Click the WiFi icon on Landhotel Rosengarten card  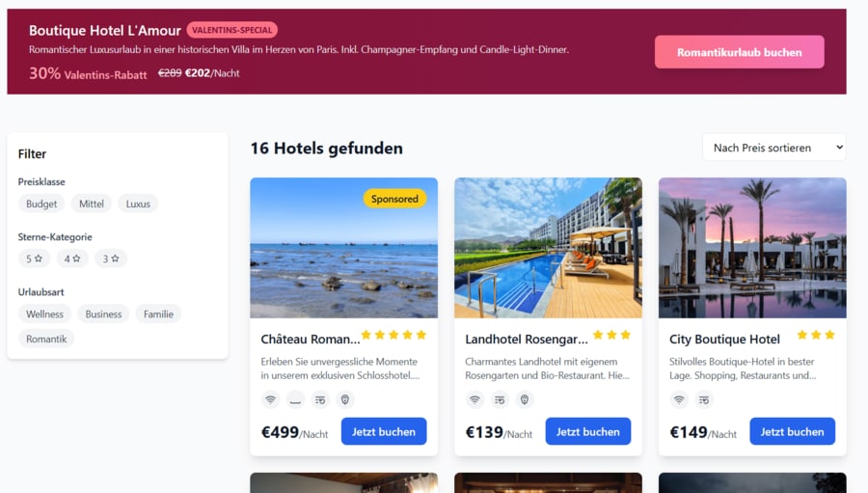(475, 399)
